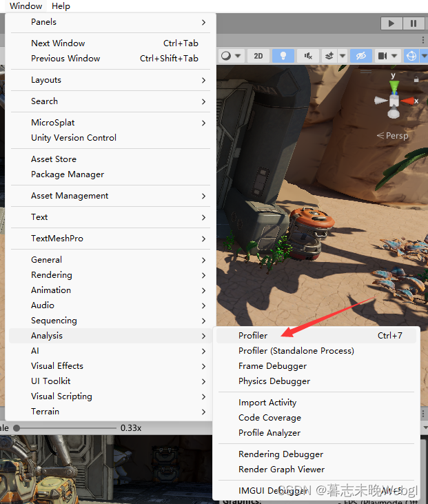
Task: Open Profiler (Standalone Process)
Action: (316, 351)
